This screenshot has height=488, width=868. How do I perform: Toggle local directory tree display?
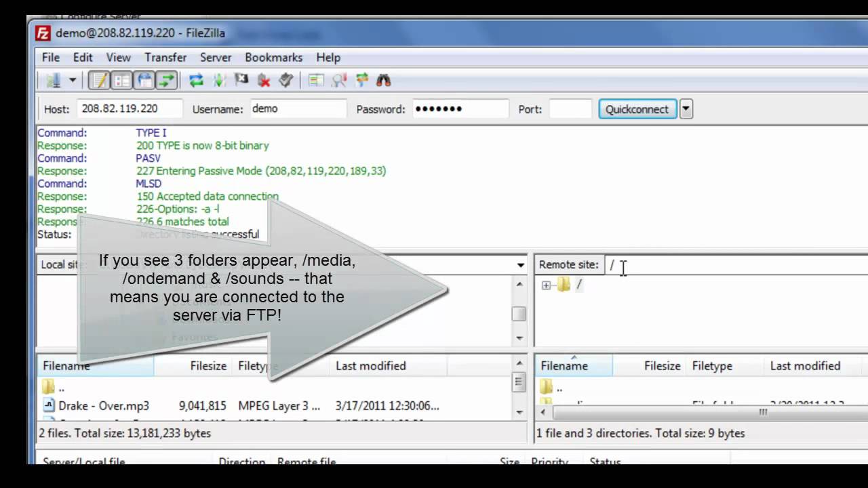click(122, 81)
